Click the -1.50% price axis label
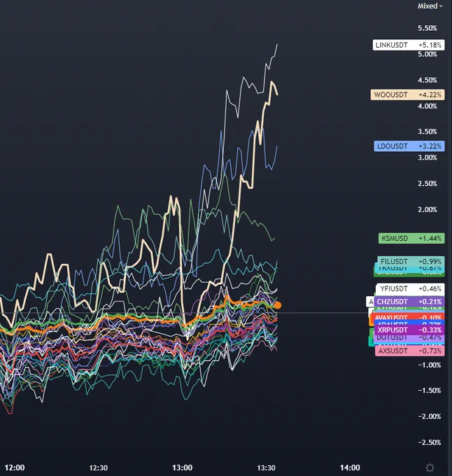Screen dimensions: 452x476 [x=429, y=391]
